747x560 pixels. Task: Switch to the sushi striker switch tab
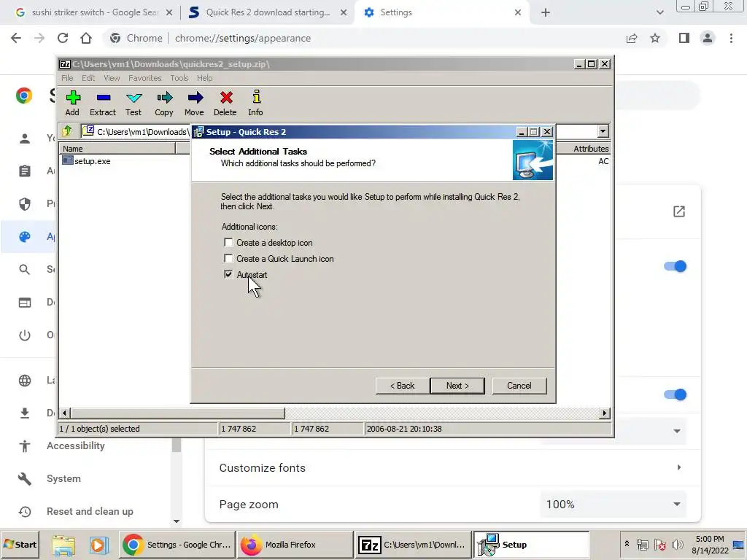(x=94, y=12)
